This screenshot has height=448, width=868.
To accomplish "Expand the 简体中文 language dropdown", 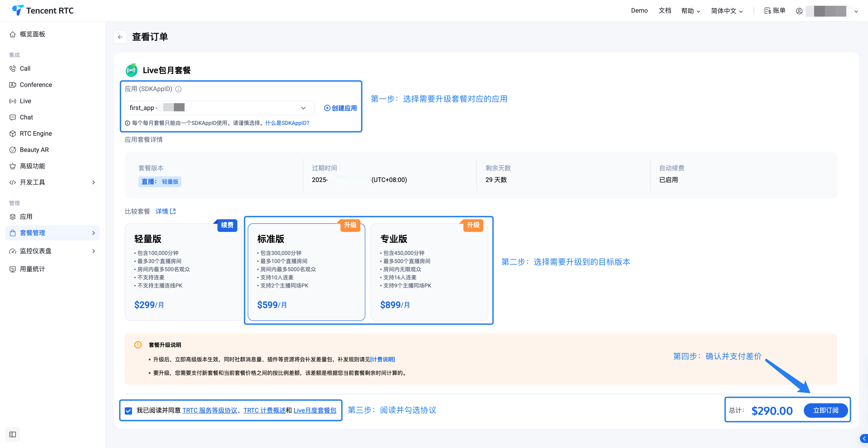I will click(726, 11).
